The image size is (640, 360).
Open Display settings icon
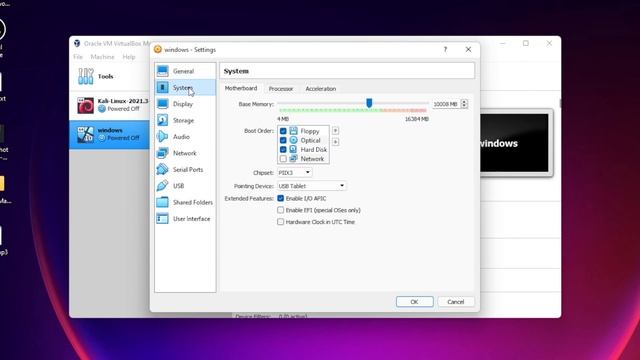(x=162, y=104)
